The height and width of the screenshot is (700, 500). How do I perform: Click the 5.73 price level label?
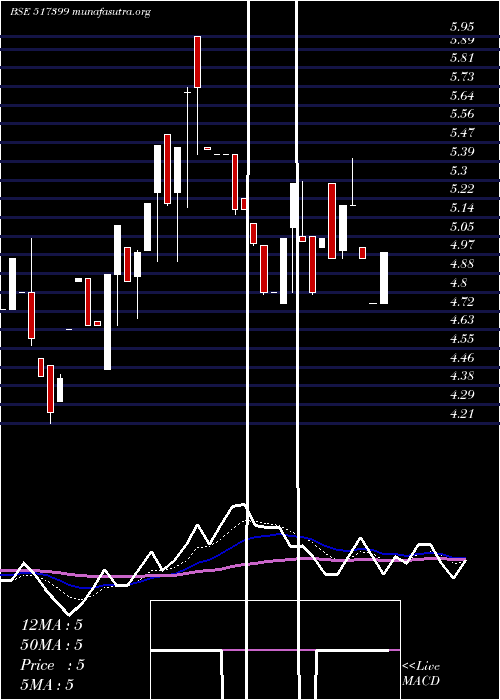(x=462, y=77)
